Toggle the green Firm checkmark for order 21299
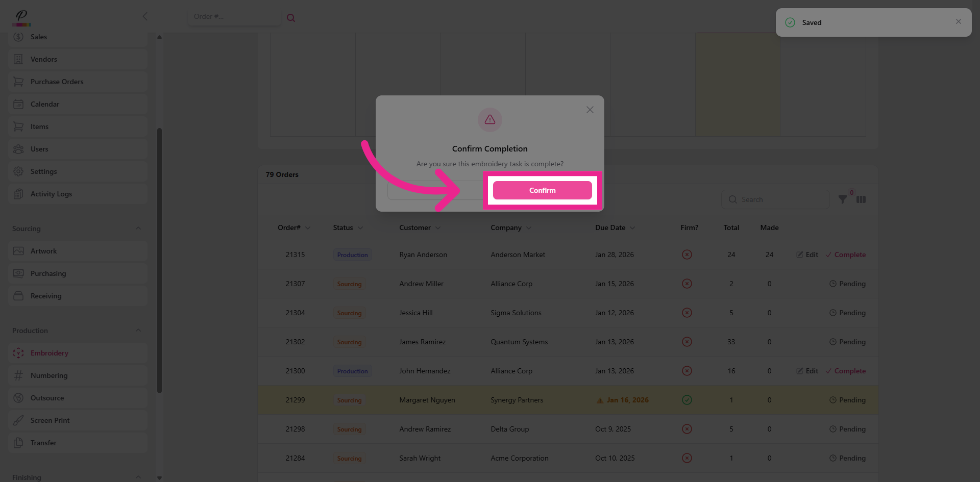The width and height of the screenshot is (980, 482). click(687, 400)
